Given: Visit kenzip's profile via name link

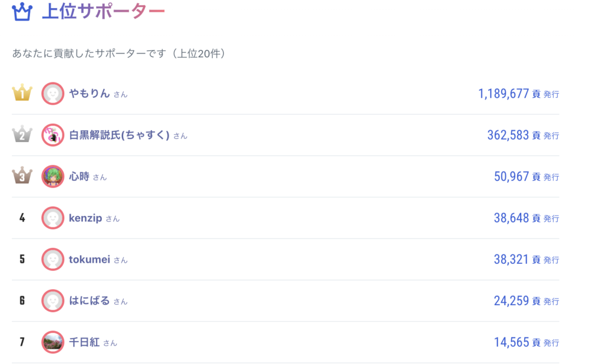Looking at the screenshot, I should pos(85,218).
